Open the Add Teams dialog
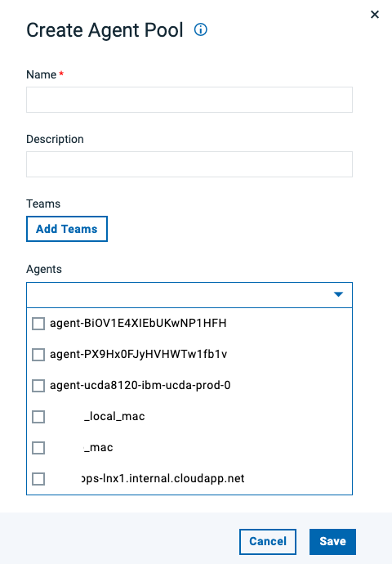 point(67,229)
